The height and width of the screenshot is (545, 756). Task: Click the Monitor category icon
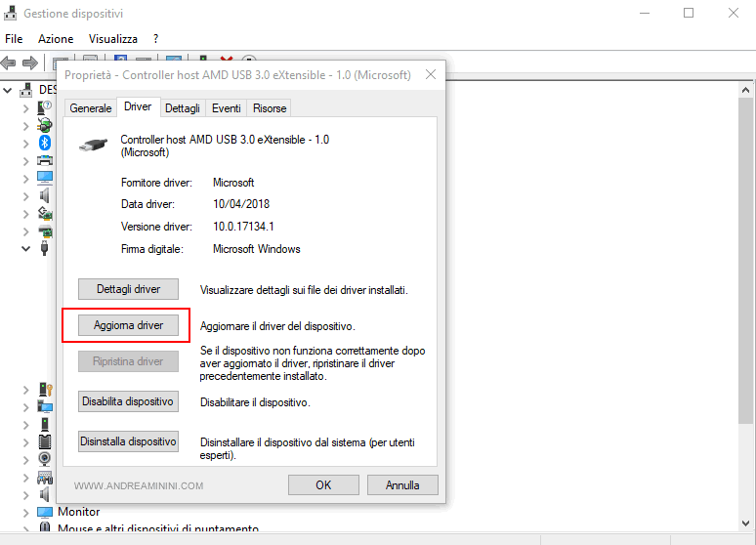(x=45, y=512)
